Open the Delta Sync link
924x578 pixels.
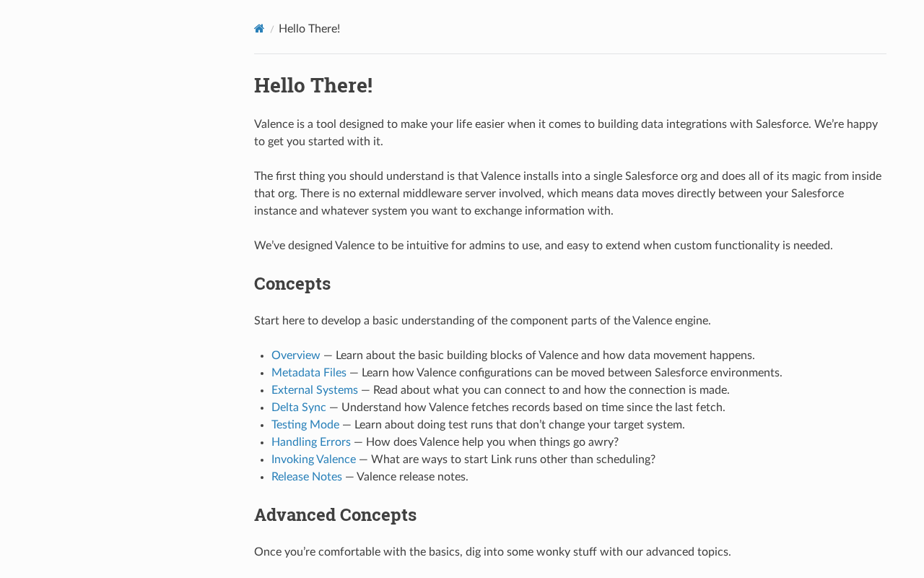(299, 407)
